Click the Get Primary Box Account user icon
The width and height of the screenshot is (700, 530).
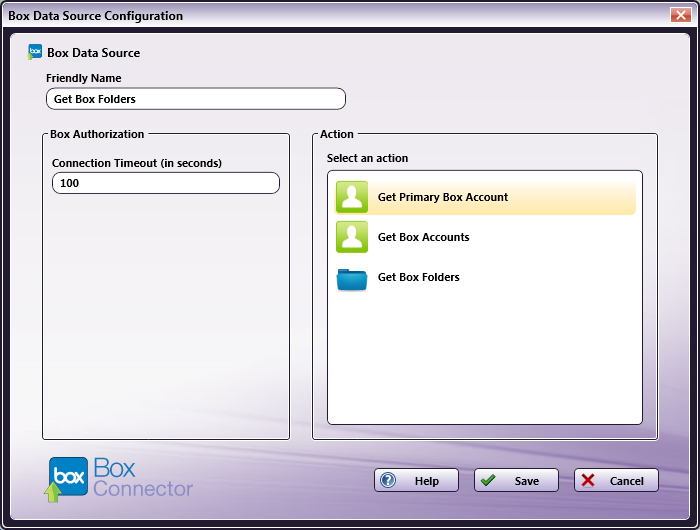(352, 197)
